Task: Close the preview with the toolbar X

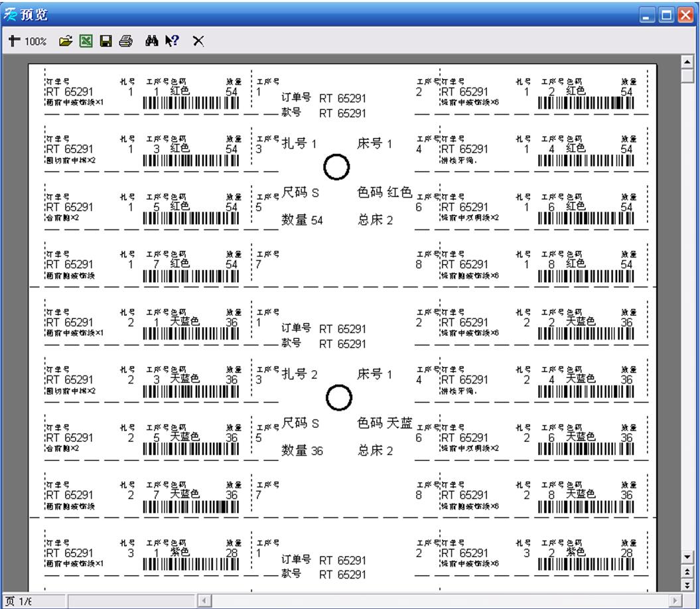Action: [x=198, y=41]
